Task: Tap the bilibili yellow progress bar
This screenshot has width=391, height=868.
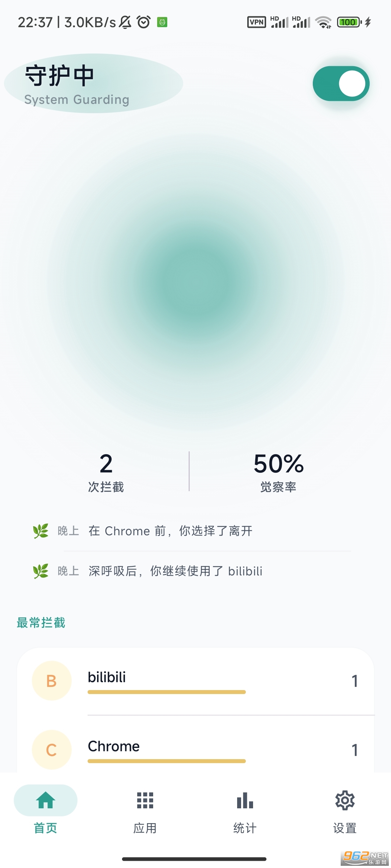Action: tap(167, 692)
